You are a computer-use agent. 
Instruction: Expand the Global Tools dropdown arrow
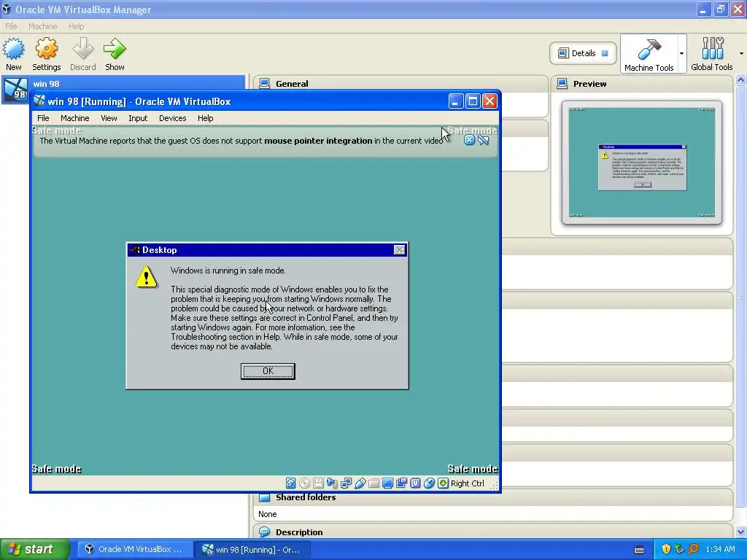[741, 53]
